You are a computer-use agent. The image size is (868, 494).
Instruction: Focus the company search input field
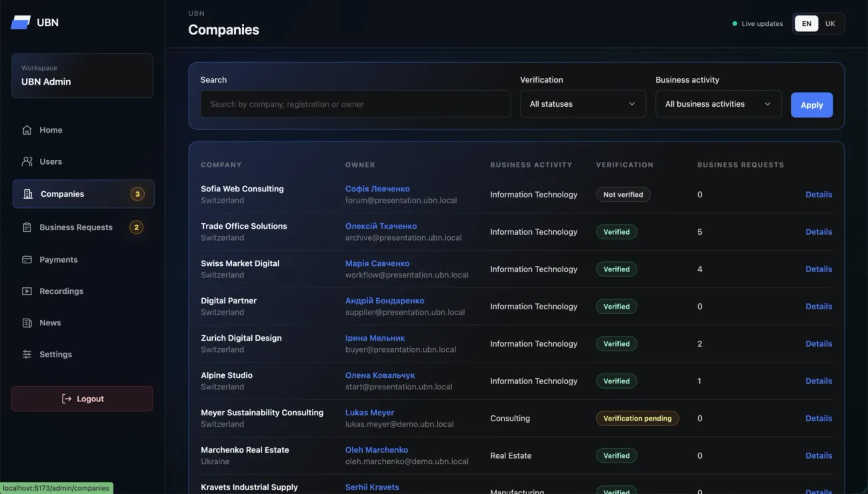click(x=355, y=104)
